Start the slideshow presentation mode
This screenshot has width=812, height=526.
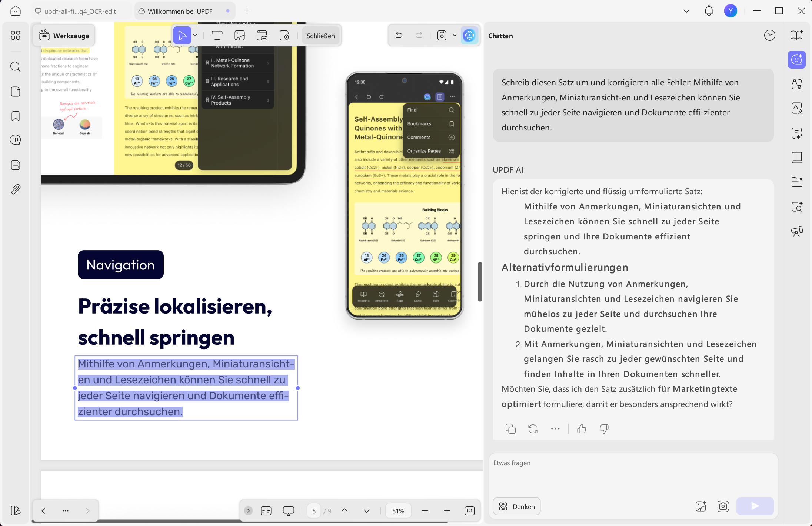point(288,511)
